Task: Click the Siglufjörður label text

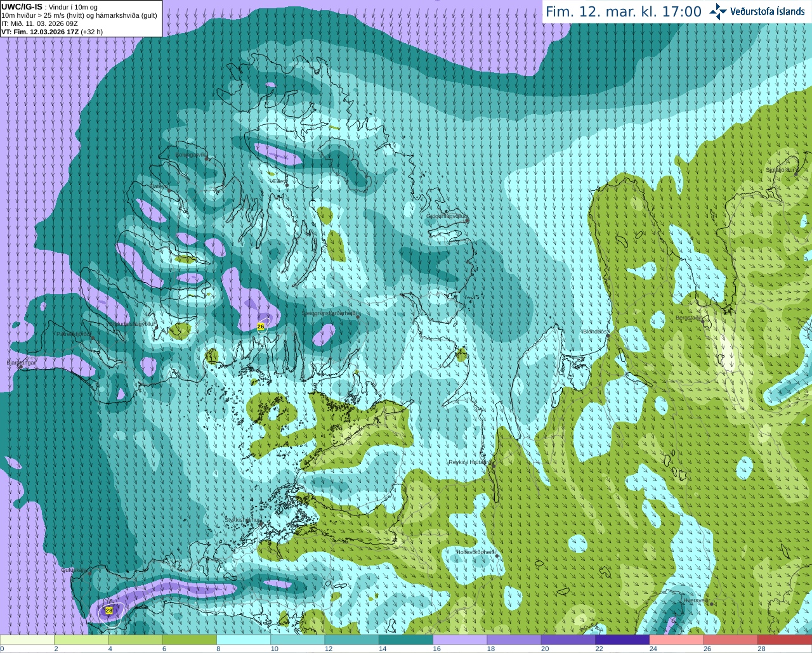Action: pos(781,170)
